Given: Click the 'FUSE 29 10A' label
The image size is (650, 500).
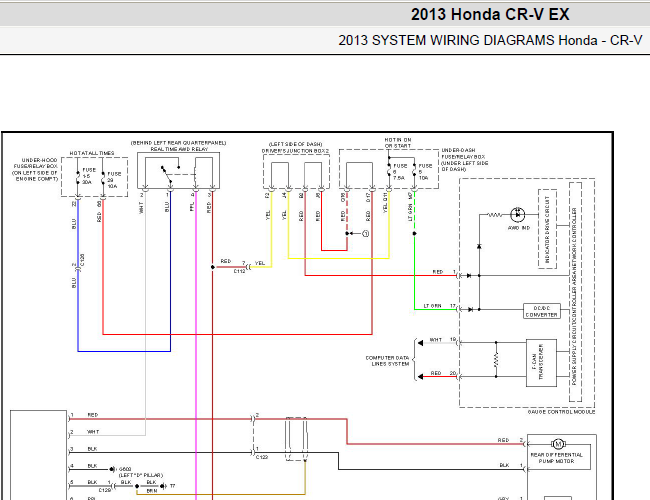Looking at the screenshot, I should point(114,180).
